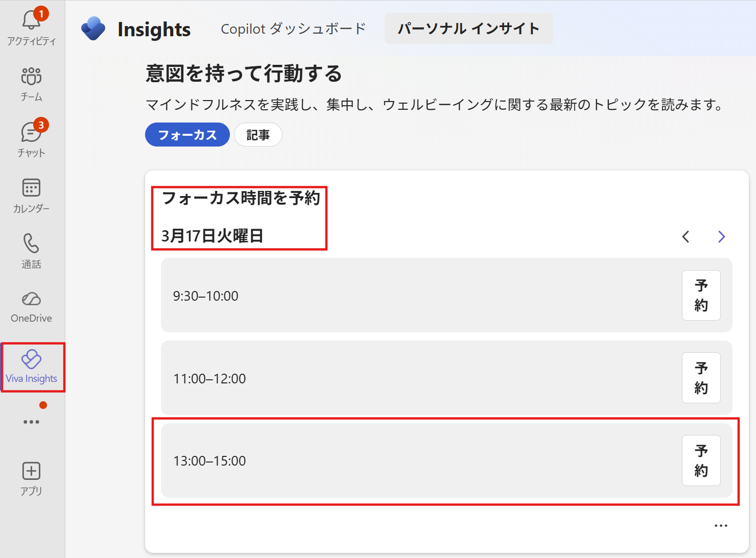
Task: Switch to Copilot ダッシュボード tab
Action: click(293, 29)
